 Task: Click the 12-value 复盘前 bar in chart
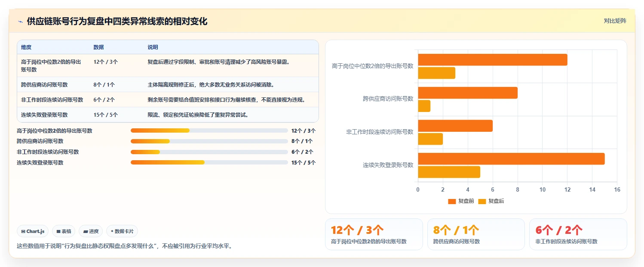pyautogui.click(x=493, y=60)
